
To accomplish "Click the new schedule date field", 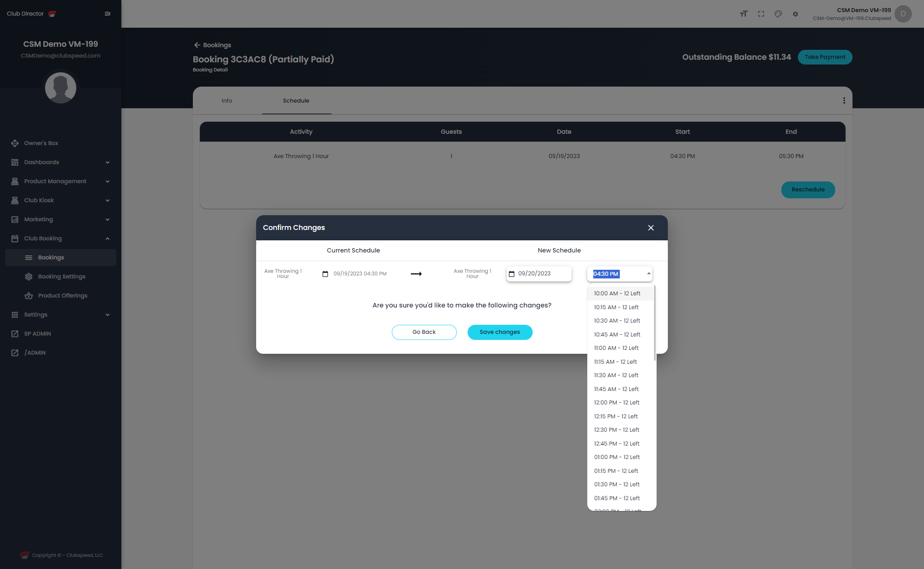I will click(539, 274).
